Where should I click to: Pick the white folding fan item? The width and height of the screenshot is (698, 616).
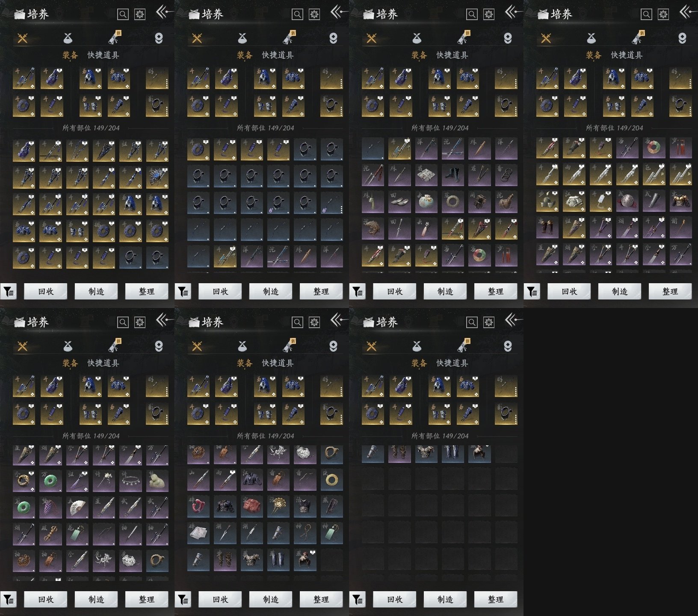pos(77,507)
